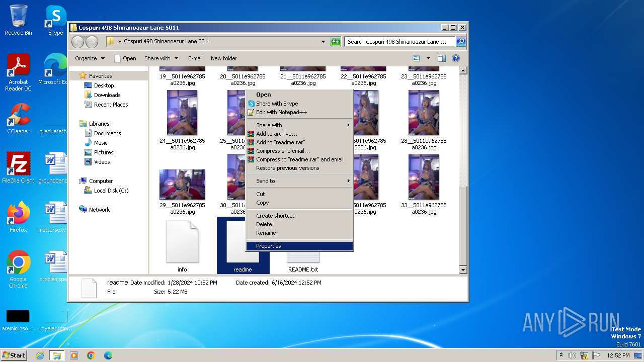The width and height of the screenshot is (644, 362).
Task: Open the Recycle Bin desktop icon
Action: pos(18,20)
